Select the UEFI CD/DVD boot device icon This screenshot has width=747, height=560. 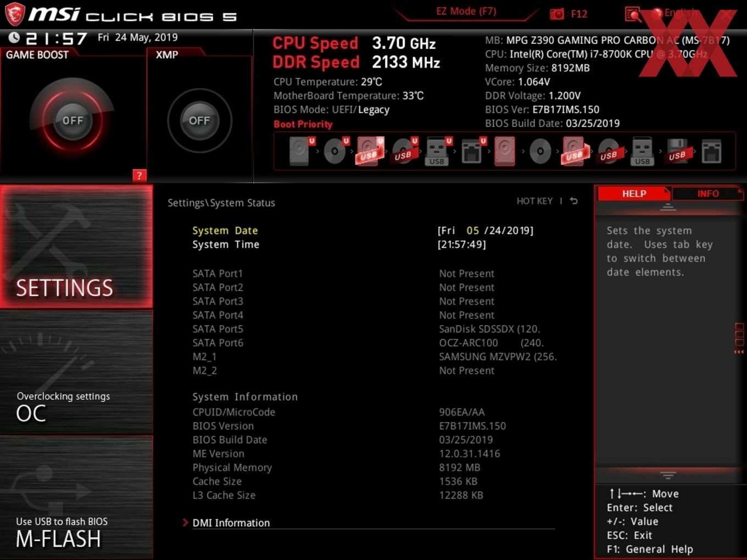point(335,151)
